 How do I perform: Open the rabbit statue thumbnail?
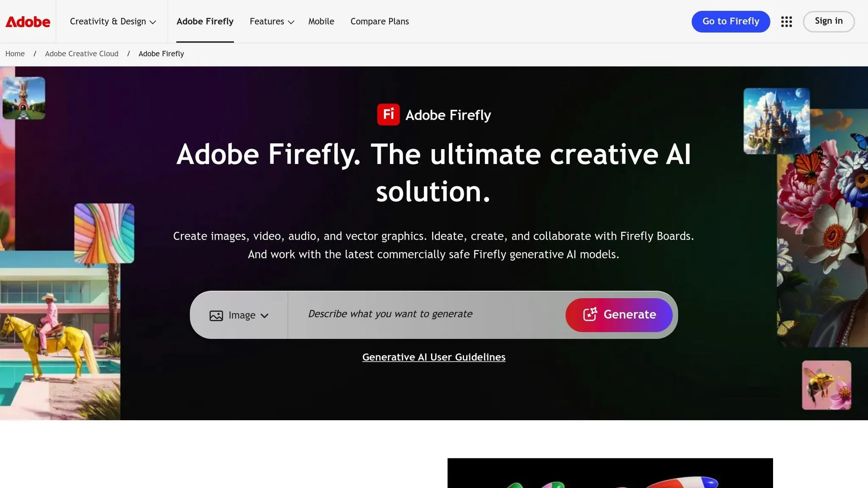(x=24, y=98)
